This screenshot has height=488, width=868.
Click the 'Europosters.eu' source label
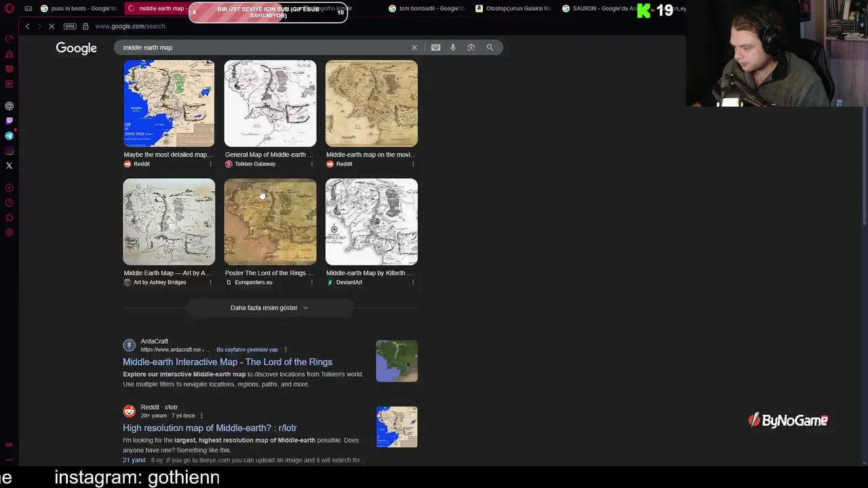click(x=253, y=283)
